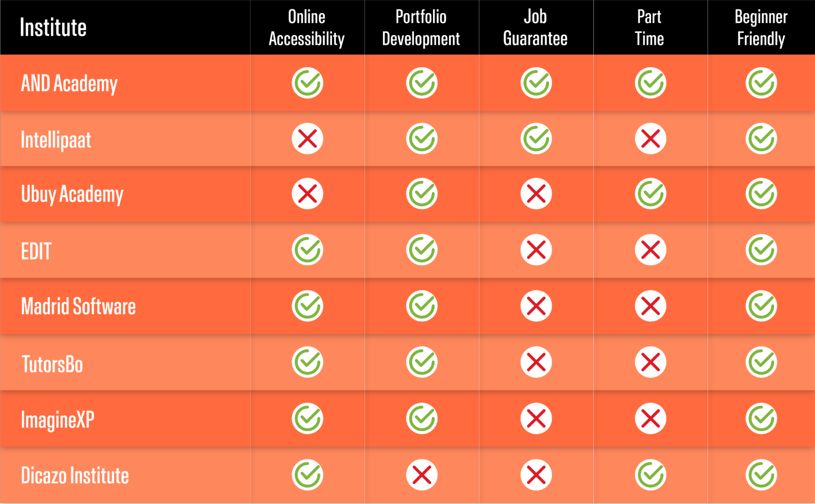815x504 pixels.
Task: Click Madrid Software's Beginner Friendly checkmark
Action: (x=761, y=306)
